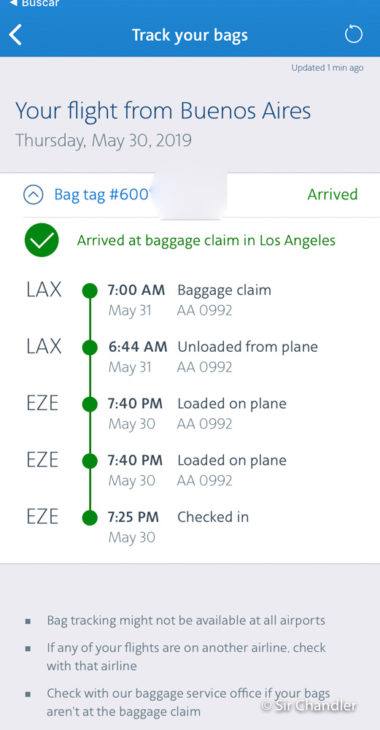Tap the Baggage claim event text
Screen dimensions: 380x730
pyautogui.click(x=224, y=291)
